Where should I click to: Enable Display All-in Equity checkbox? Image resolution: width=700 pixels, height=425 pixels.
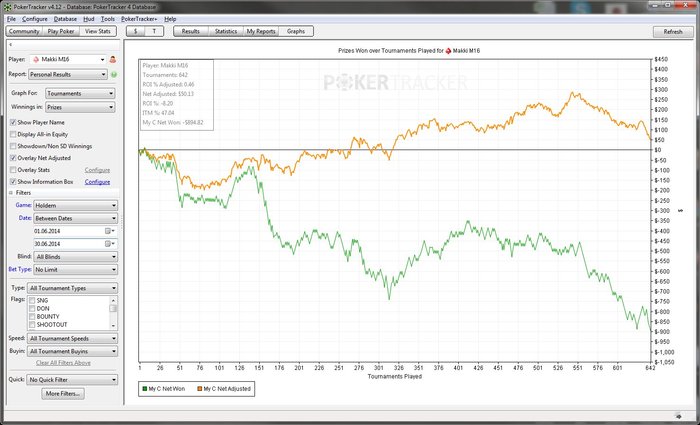(13, 134)
